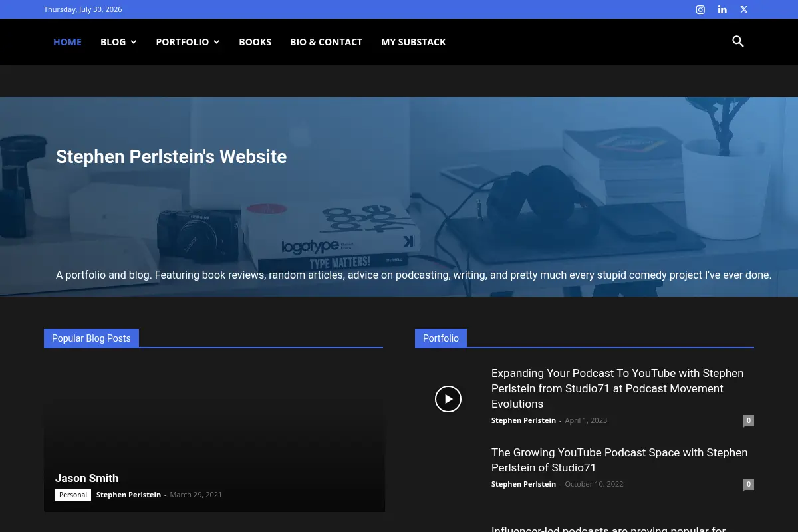Open The Growing YouTube Podcast Space article
The width and height of the screenshot is (798, 532).
(620, 460)
